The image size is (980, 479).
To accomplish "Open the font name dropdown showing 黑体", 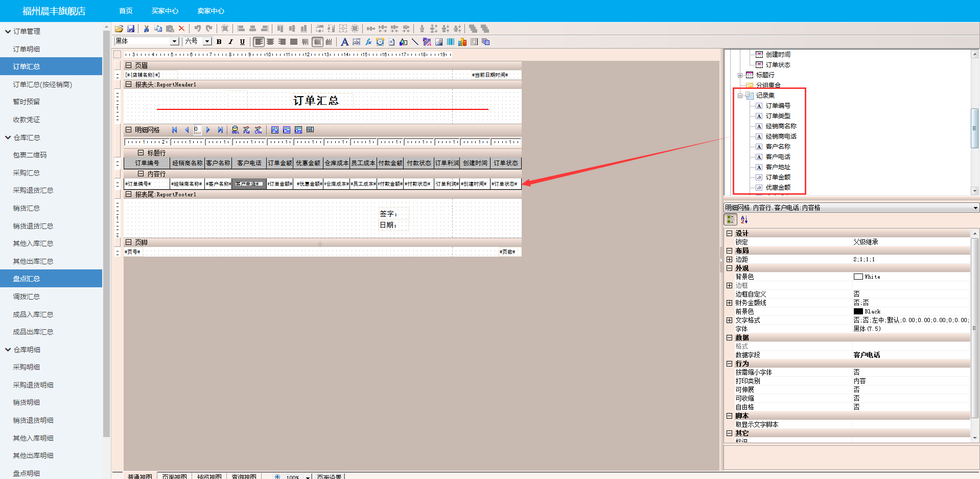I will click(174, 41).
